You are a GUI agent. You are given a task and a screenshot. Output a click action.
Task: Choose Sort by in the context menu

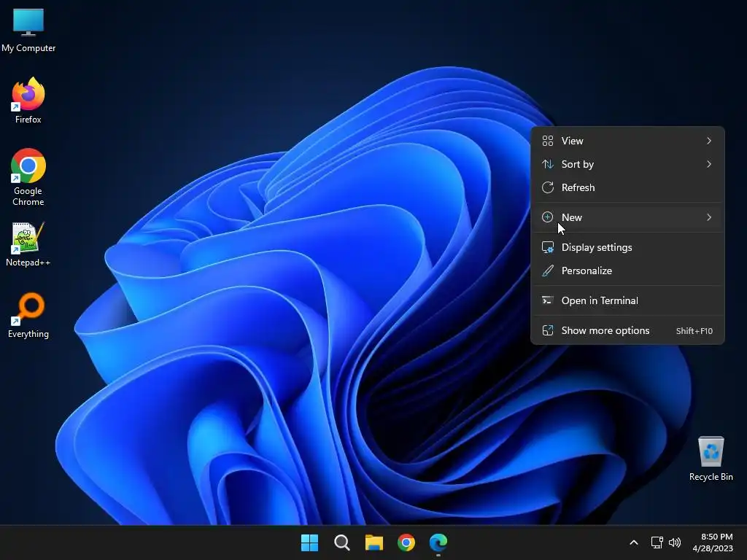coord(627,164)
